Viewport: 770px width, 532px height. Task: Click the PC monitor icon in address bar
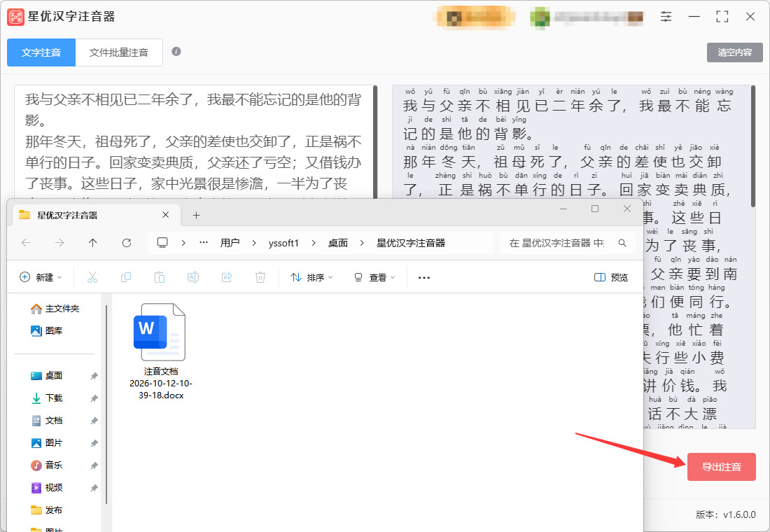pyautogui.click(x=162, y=243)
